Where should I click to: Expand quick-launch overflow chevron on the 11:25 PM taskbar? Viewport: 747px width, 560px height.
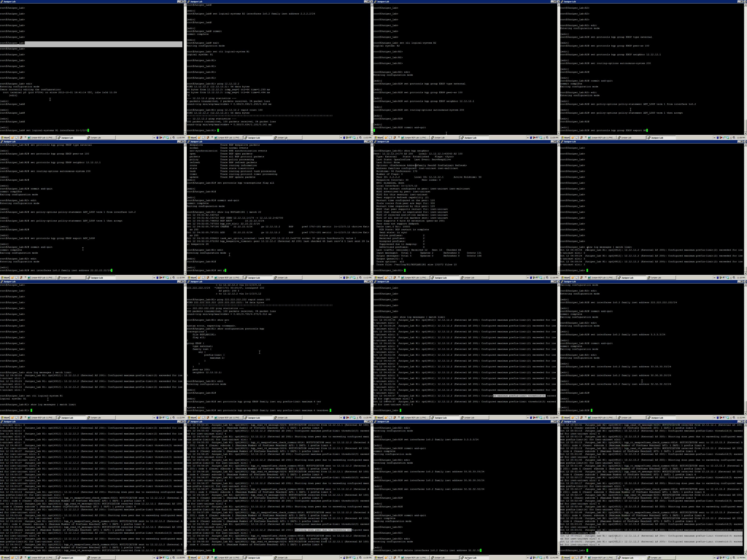point(212,418)
